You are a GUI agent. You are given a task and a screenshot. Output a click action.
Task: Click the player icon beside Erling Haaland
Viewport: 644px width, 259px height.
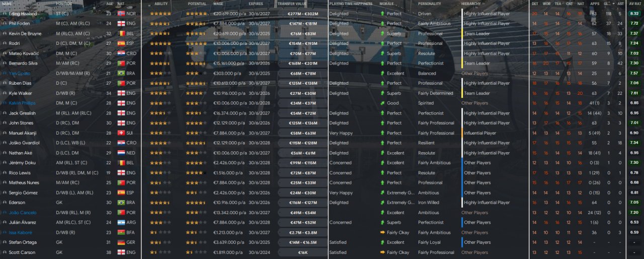[5, 14]
